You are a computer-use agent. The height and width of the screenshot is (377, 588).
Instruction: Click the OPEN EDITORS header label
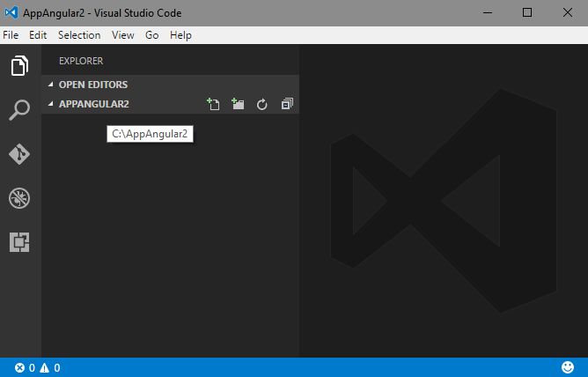coord(93,85)
